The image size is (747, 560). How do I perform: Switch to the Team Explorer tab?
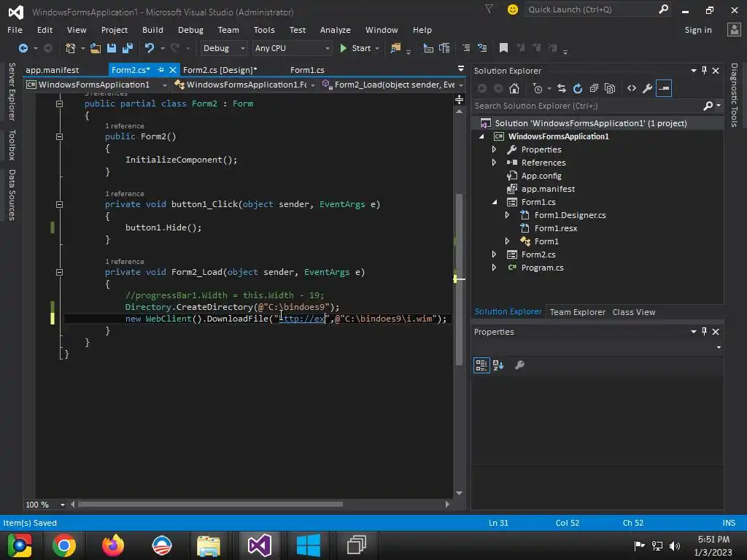(x=578, y=312)
